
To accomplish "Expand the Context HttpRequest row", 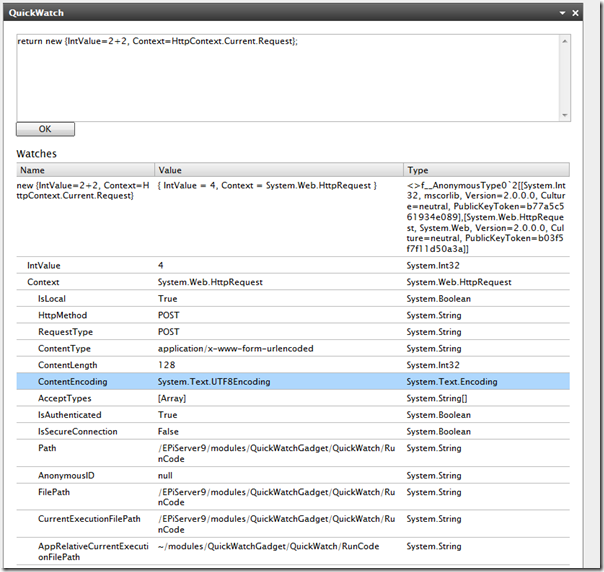I will tap(43, 283).
